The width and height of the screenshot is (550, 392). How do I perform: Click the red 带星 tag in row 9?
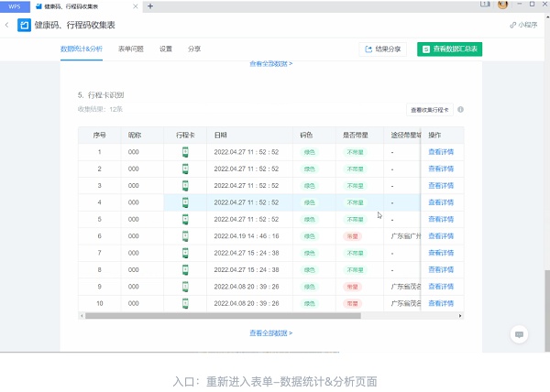(x=352, y=287)
